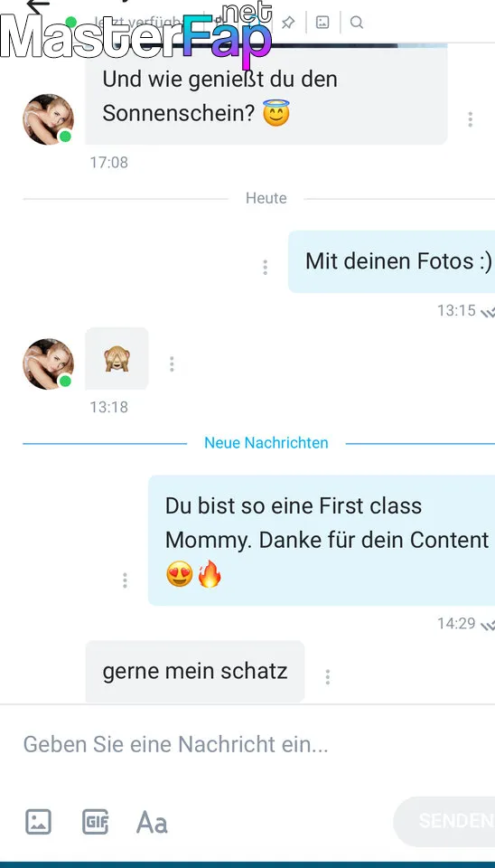Open options dots next to monkey emoji message

(172, 363)
